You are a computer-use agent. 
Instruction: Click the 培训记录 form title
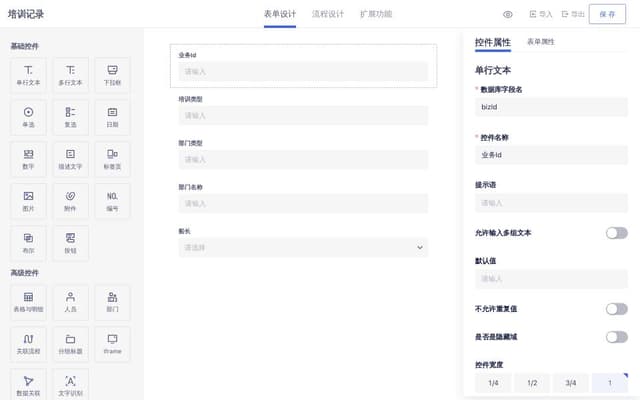pyautogui.click(x=26, y=14)
